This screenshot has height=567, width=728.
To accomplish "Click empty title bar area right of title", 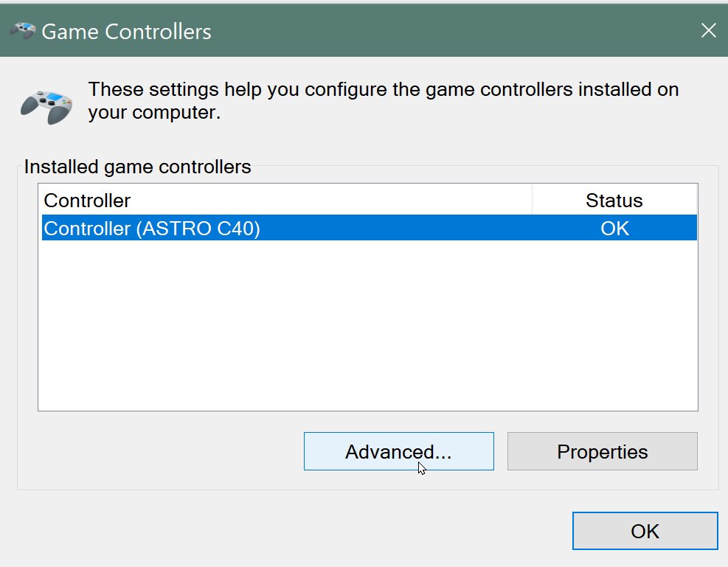I will 443,31.
